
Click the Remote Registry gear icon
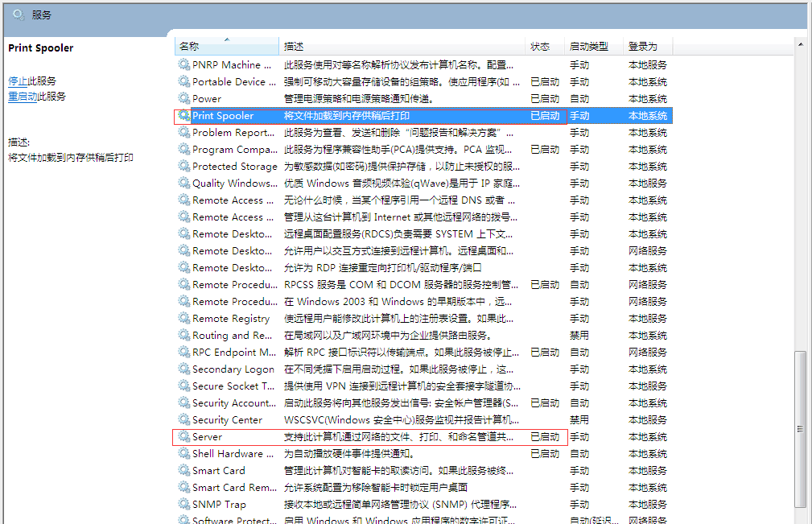point(183,318)
